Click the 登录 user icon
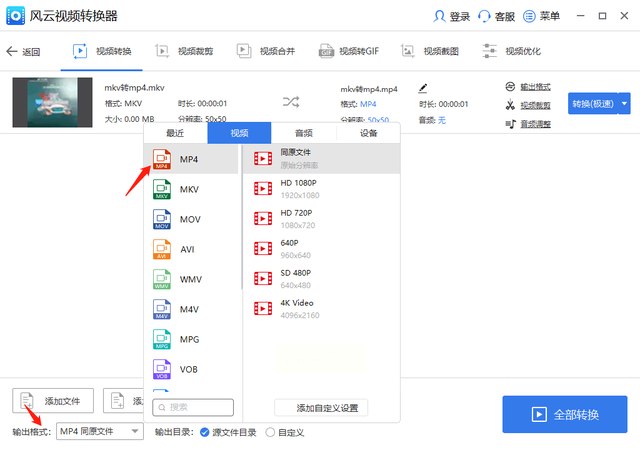 click(x=439, y=16)
